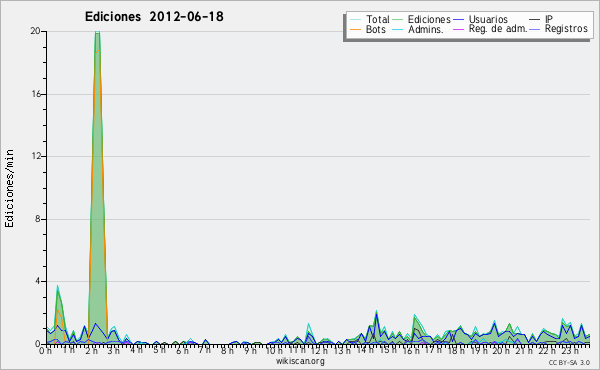Click the 'Ediciones/min' y-axis title
Viewport: 600px width, 370px height.
click(x=9, y=188)
